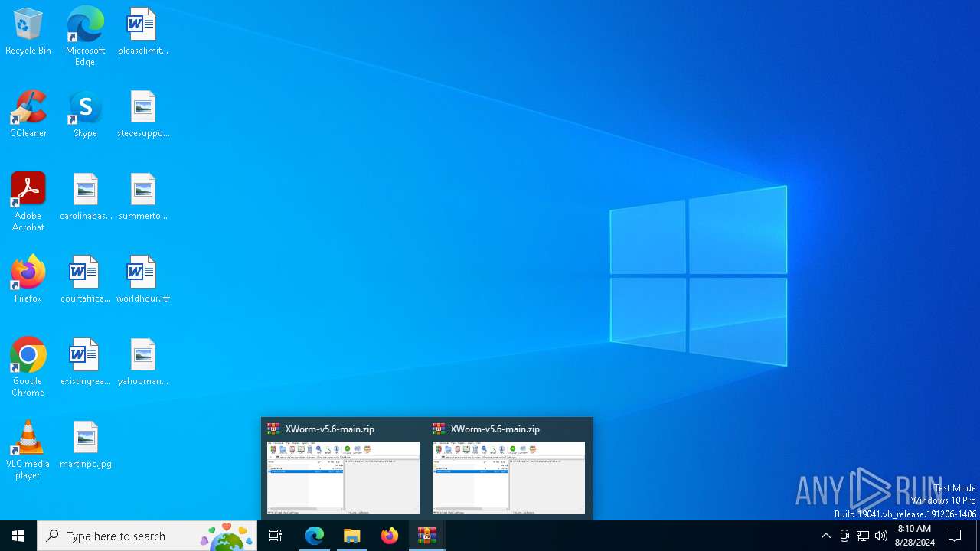Select the existingrea Word document icon

[85, 363]
